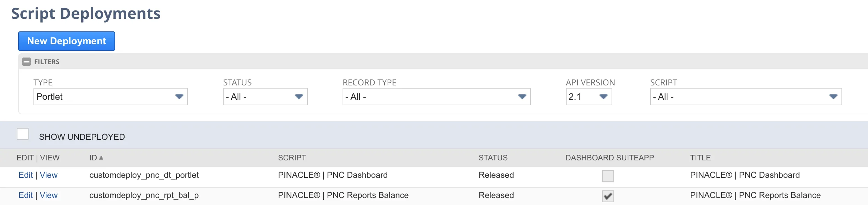Open the Type dropdown set to Portlet

click(x=111, y=97)
